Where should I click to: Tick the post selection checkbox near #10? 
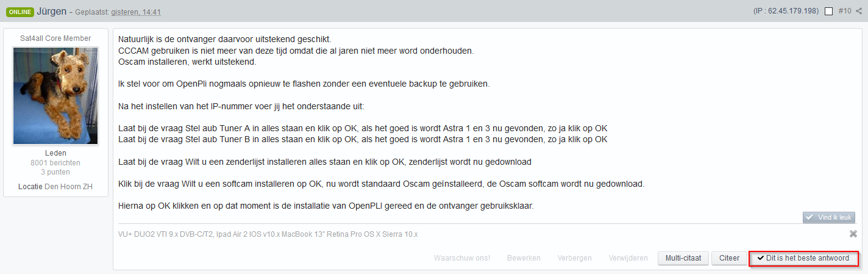(x=828, y=11)
